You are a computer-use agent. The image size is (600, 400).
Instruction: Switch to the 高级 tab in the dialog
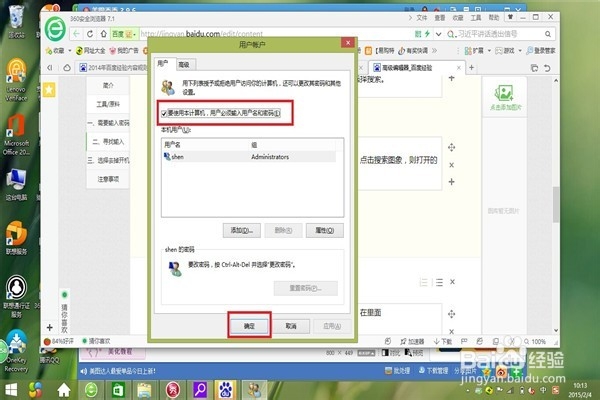coord(184,65)
